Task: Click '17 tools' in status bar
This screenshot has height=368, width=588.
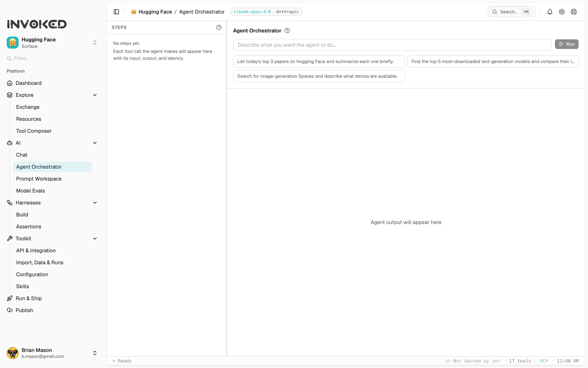Action: click(x=520, y=361)
